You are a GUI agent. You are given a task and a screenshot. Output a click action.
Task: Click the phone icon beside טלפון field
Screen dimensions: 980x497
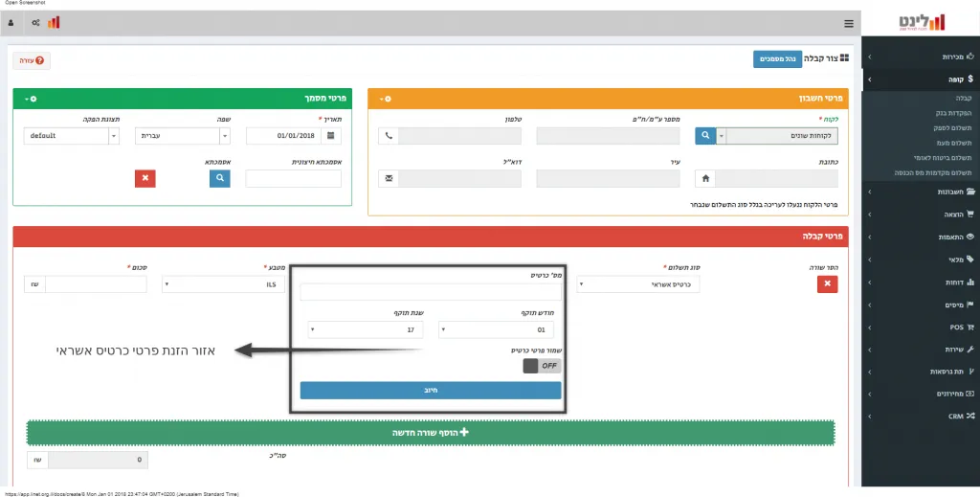(389, 136)
